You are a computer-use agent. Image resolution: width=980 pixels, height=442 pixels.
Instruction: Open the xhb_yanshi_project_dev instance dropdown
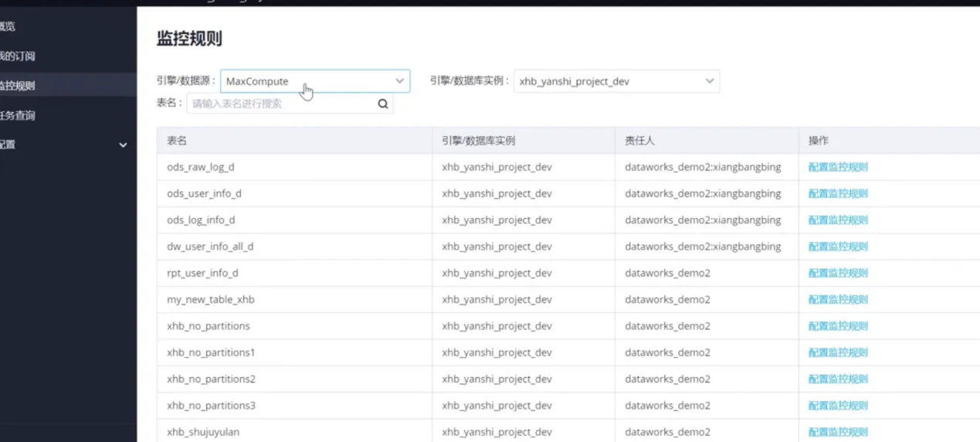[616, 81]
